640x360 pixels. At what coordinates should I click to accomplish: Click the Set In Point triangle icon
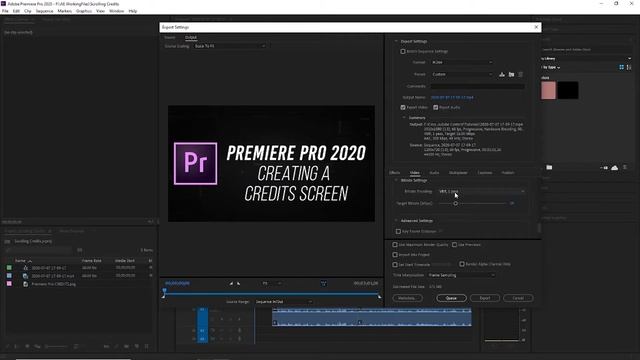(231, 283)
